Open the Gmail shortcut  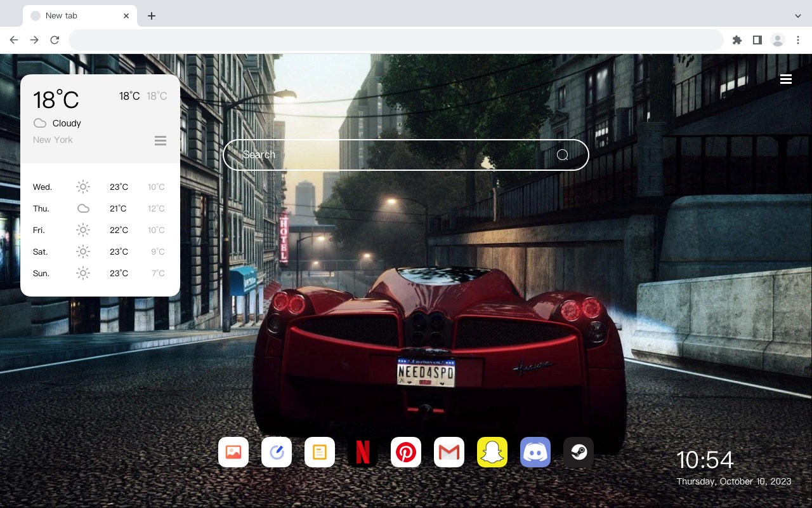(449, 452)
